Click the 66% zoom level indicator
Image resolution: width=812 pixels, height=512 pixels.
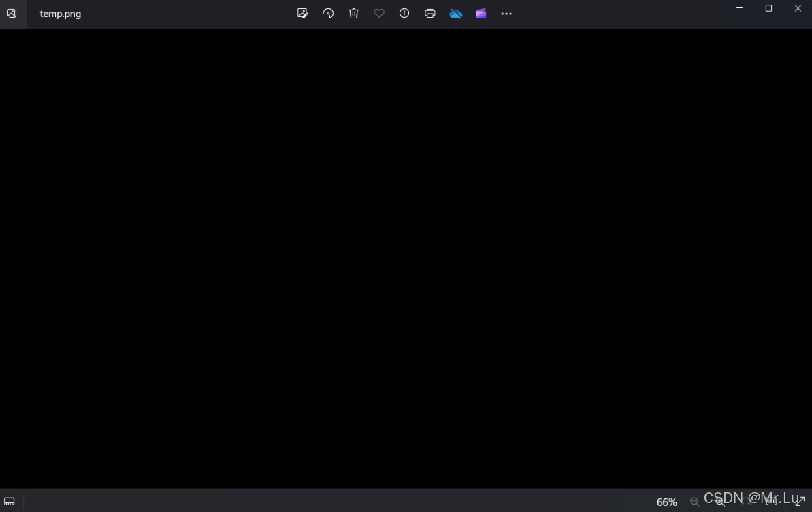[x=666, y=502]
